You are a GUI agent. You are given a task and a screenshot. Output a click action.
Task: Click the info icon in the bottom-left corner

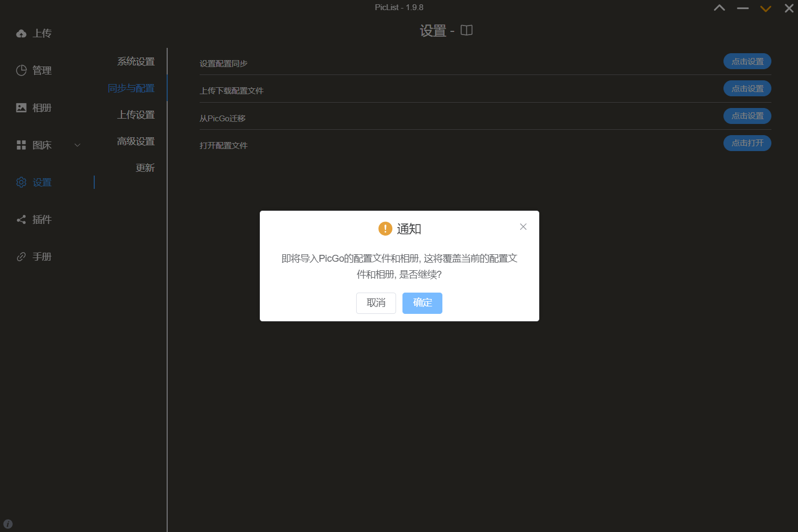(x=8, y=524)
